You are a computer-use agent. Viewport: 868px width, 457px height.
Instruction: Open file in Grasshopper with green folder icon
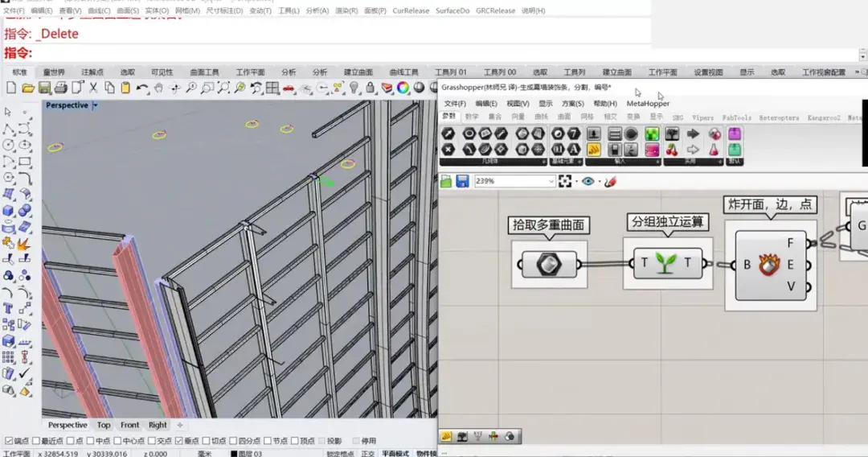tap(446, 181)
